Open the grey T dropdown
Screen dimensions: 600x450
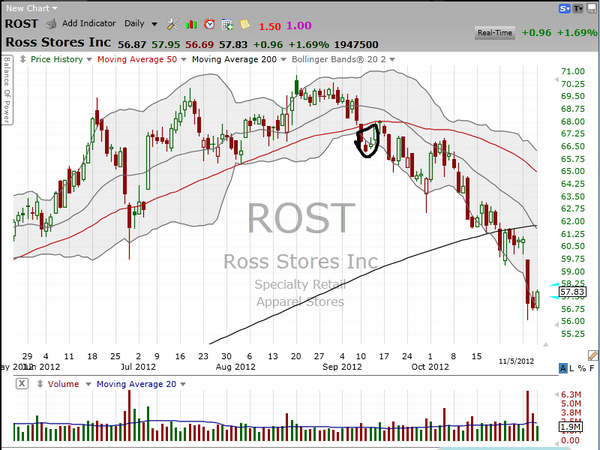coord(578,8)
